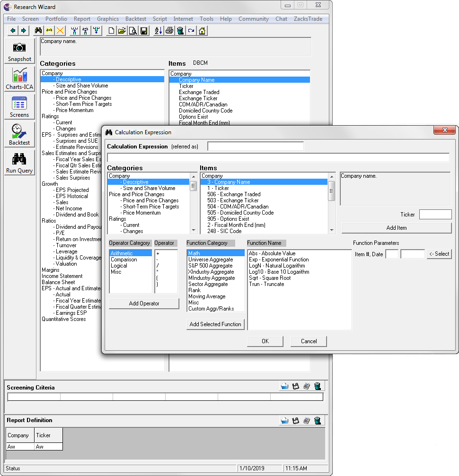This screenshot has width=459, height=476.
Task: Go back using the left arrow toolbar icon
Action: tap(13, 31)
